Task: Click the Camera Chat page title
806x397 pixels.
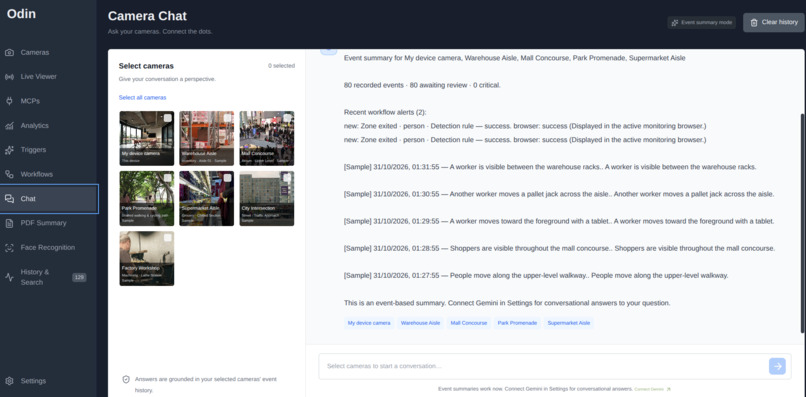Action: coord(147,16)
